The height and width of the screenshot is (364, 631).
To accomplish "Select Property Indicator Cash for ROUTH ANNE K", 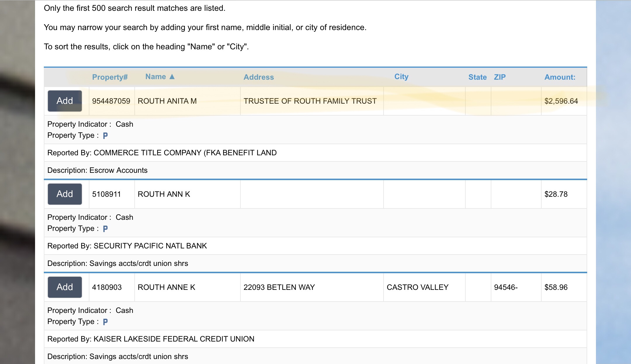I will click(x=90, y=310).
